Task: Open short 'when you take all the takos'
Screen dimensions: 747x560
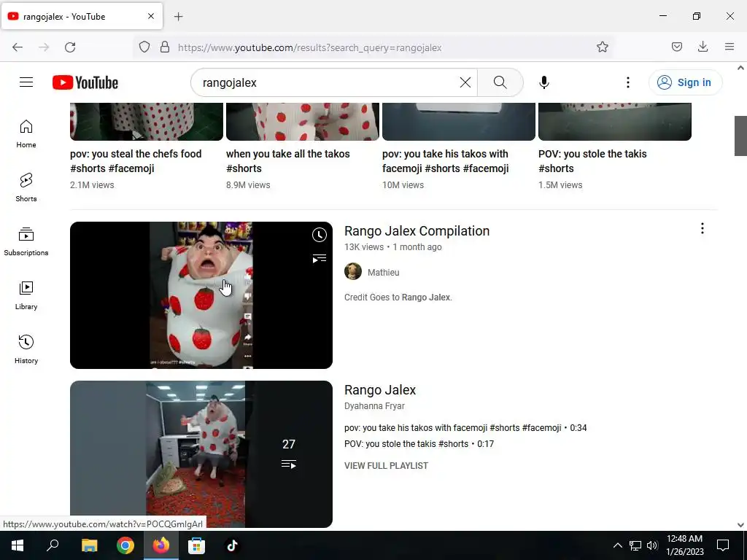Action: (x=287, y=161)
